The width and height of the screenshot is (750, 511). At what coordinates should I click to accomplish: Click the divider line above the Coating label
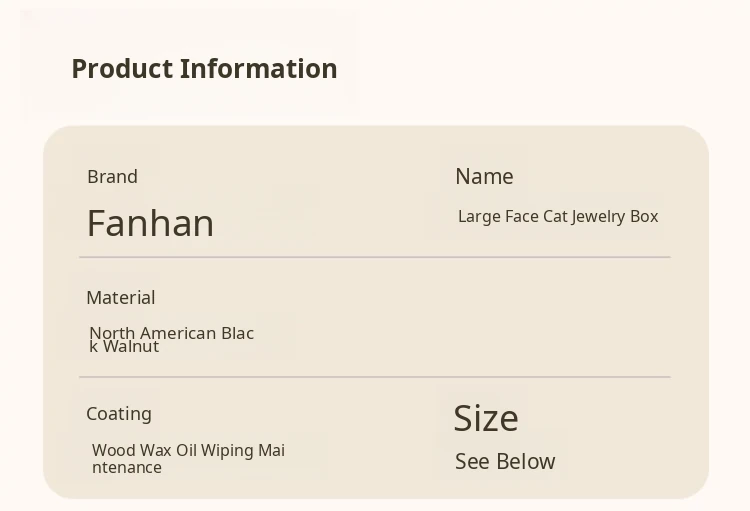(374, 377)
